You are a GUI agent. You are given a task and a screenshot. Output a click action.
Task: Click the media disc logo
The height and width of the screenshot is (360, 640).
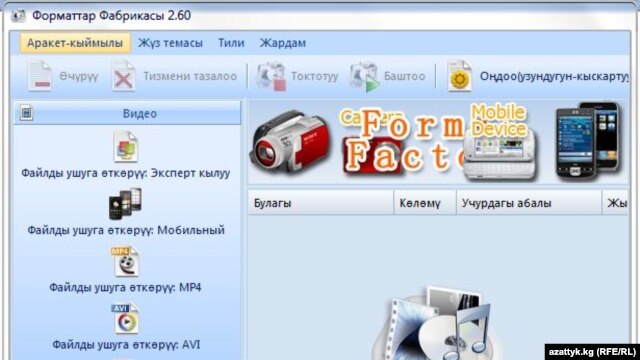pyautogui.click(x=437, y=322)
